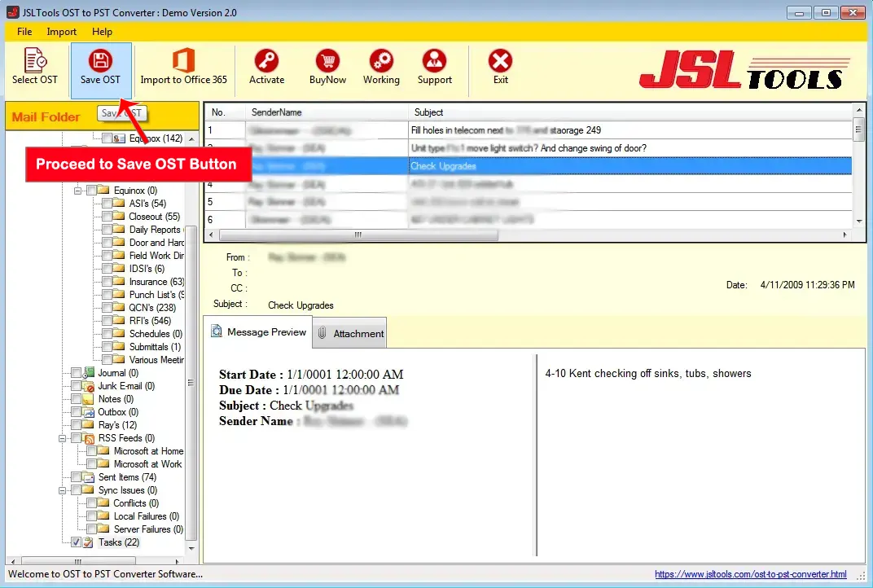Collapse the RSS Feeds tree node
The width and height of the screenshot is (873, 588).
click(64, 438)
